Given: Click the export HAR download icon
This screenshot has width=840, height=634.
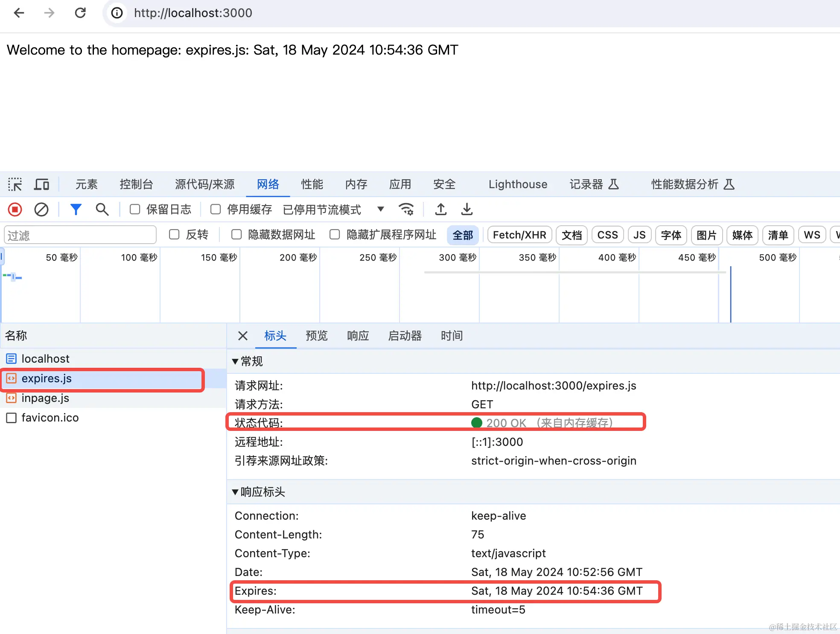Looking at the screenshot, I should [x=467, y=209].
